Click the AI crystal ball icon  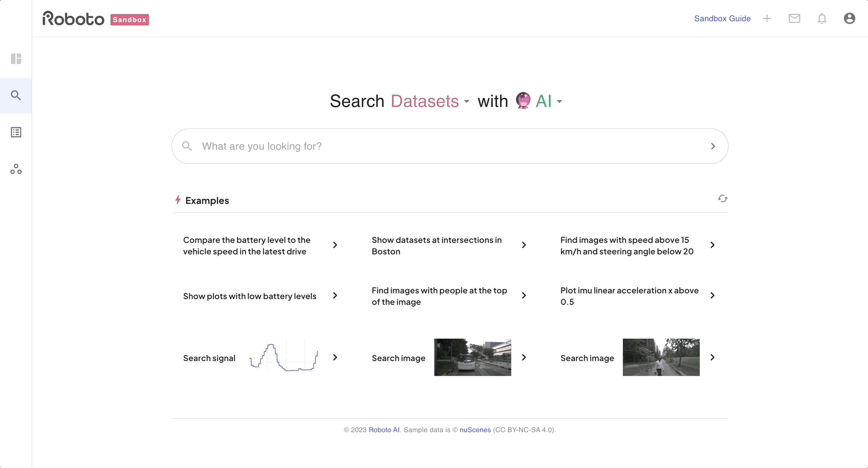point(523,100)
